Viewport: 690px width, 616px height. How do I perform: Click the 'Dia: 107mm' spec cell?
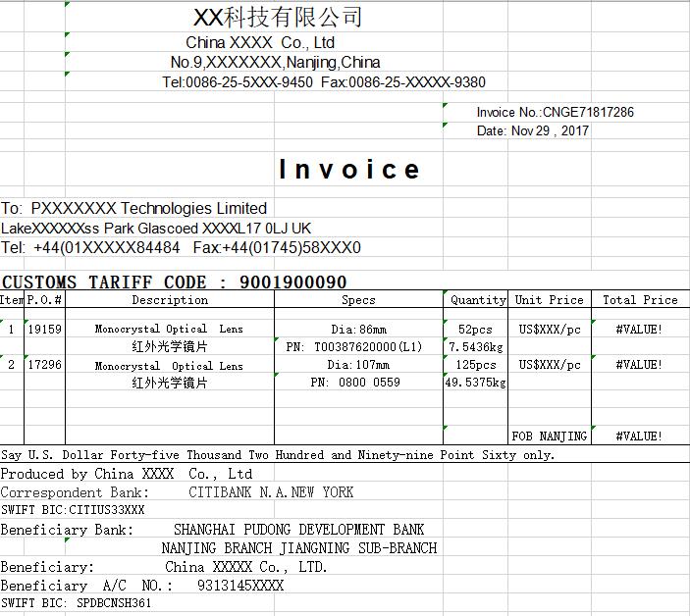(x=358, y=365)
